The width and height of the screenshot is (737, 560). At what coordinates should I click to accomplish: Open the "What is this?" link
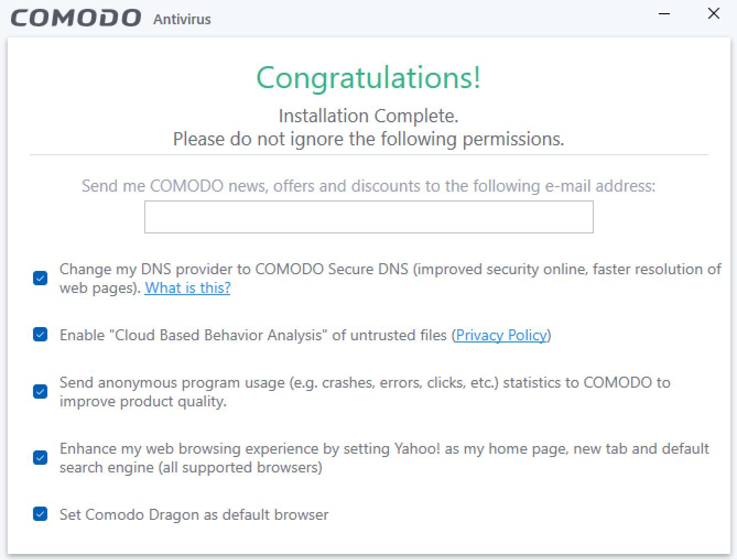[x=187, y=287]
